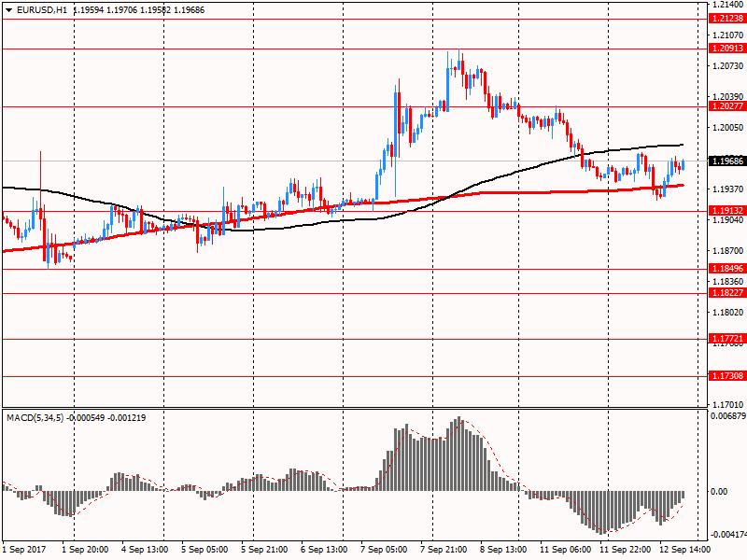Open the chart menu triangle beside EURUSD,H1
Viewport: 747px width, 560px height.
point(8,10)
